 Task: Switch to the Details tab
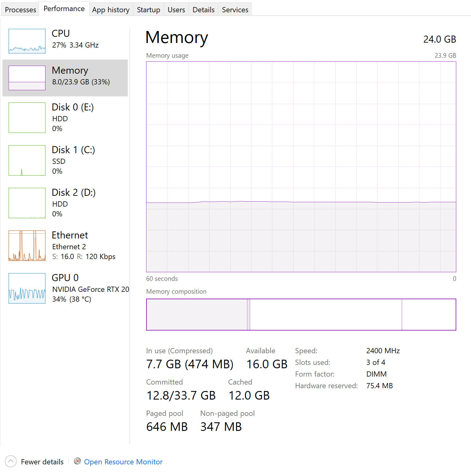(x=204, y=10)
